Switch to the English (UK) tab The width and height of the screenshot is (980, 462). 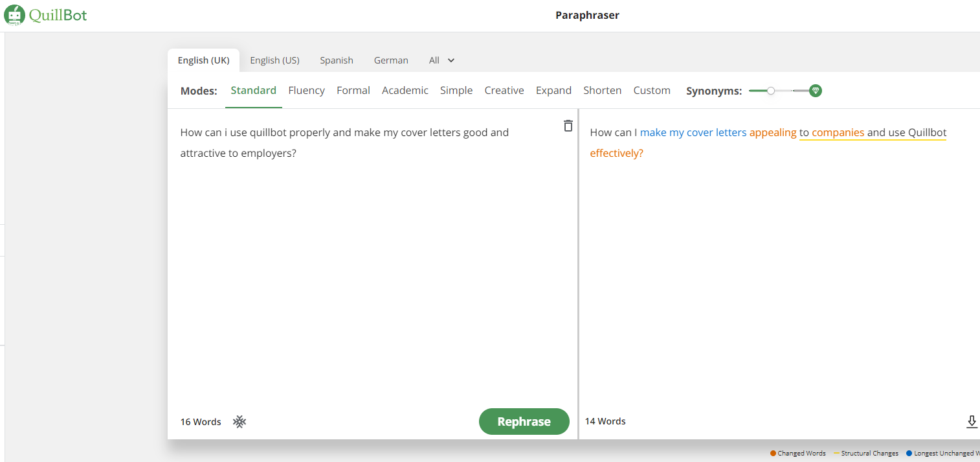click(x=203, y=60)
